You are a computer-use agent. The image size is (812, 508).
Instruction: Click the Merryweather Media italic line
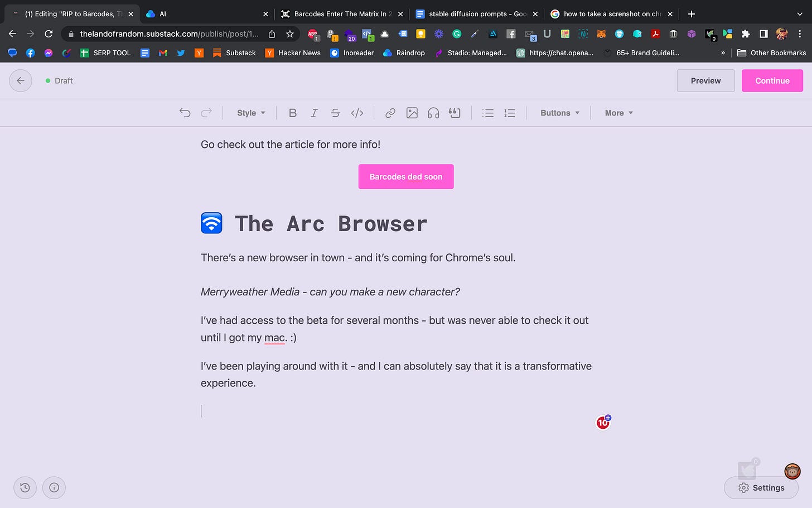click(x=330, y=292)
